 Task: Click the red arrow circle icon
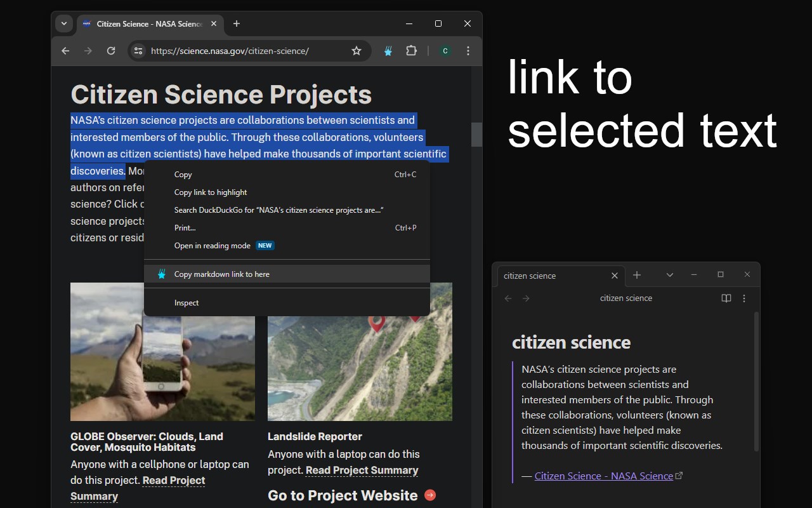pos(430,495)
